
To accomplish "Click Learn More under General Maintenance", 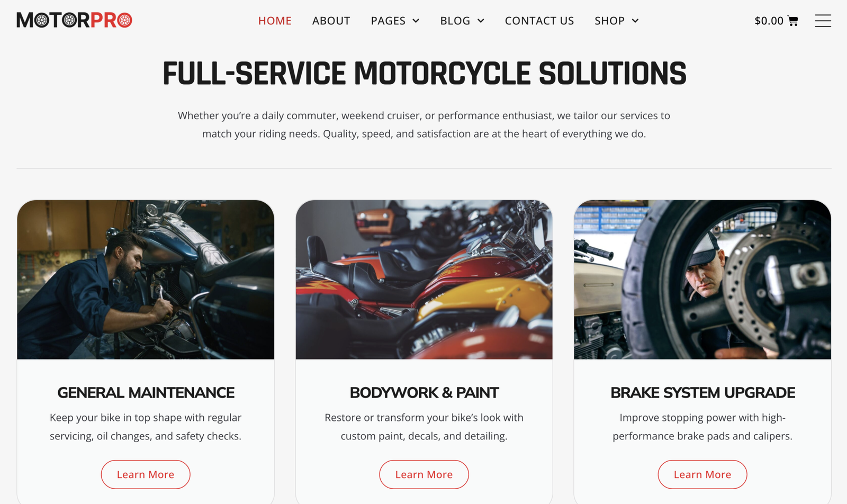I will (146, 474).
